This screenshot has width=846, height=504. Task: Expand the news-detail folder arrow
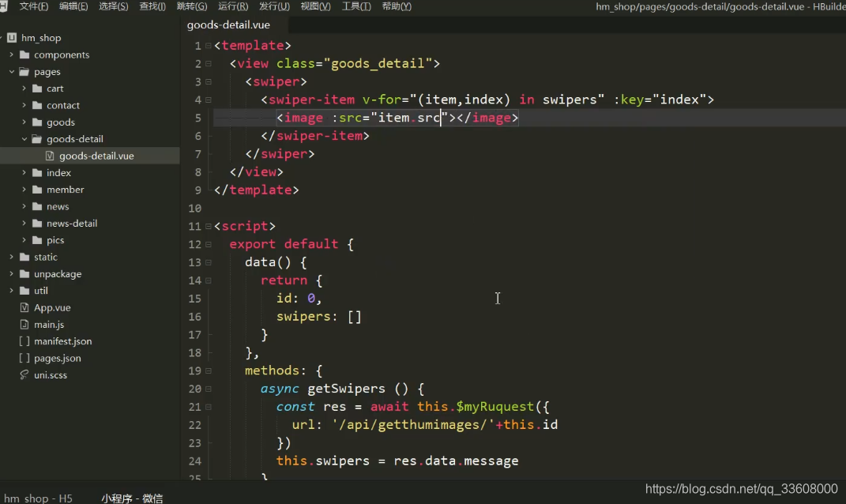tap(24, 223)
